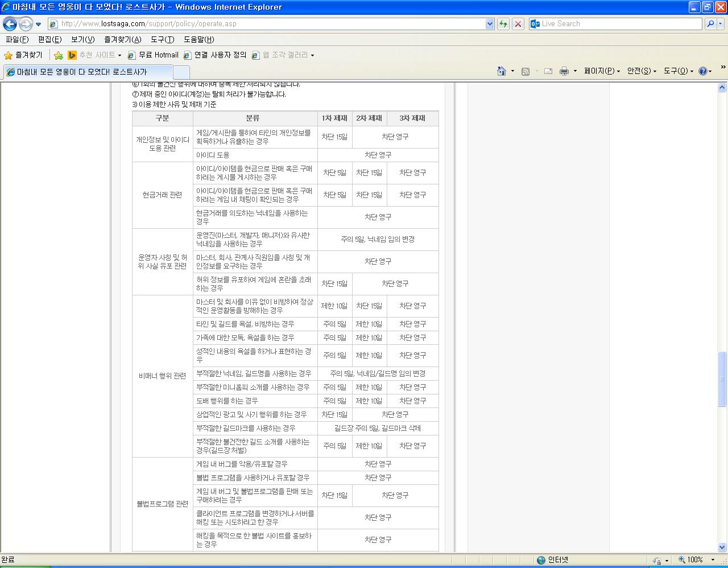728x568 pixels.
Task: Click the Add to Favorites star icon
Action: tap(59, 55)
